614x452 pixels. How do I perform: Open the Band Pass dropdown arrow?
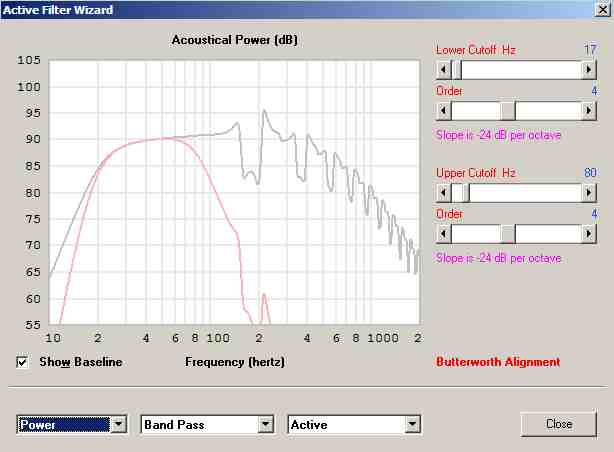click(266, 424)
